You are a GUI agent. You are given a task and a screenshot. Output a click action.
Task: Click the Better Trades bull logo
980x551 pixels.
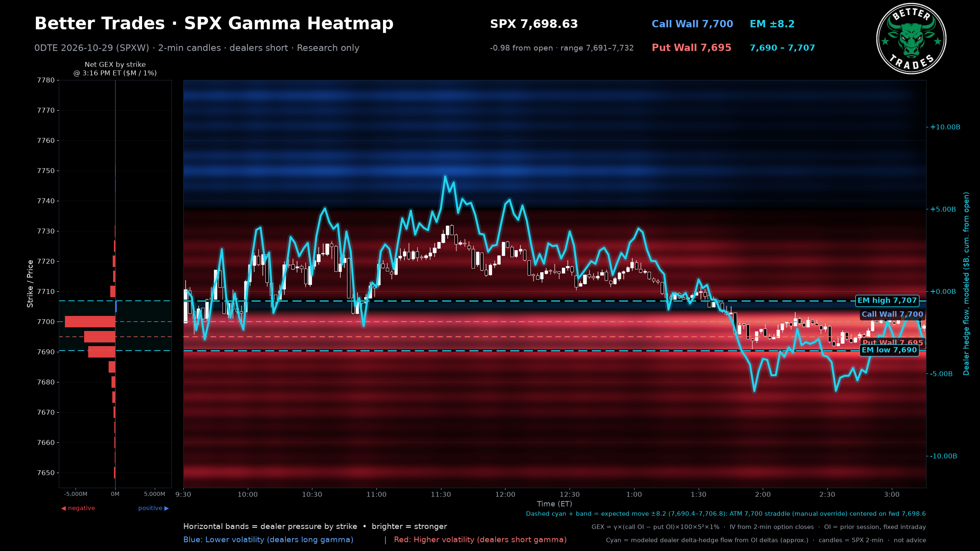(911, 39)
